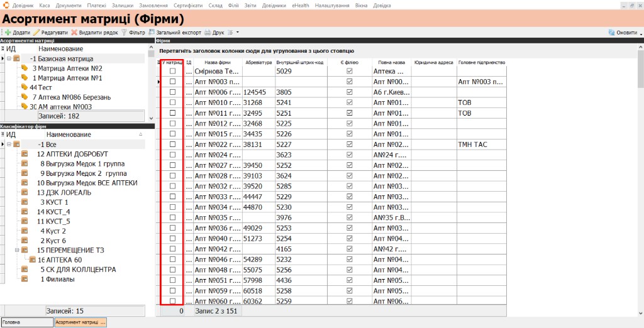Viewport: 644px width, 328px height.
Task: Click the abbreviation cell 124545
Action: 258,92
